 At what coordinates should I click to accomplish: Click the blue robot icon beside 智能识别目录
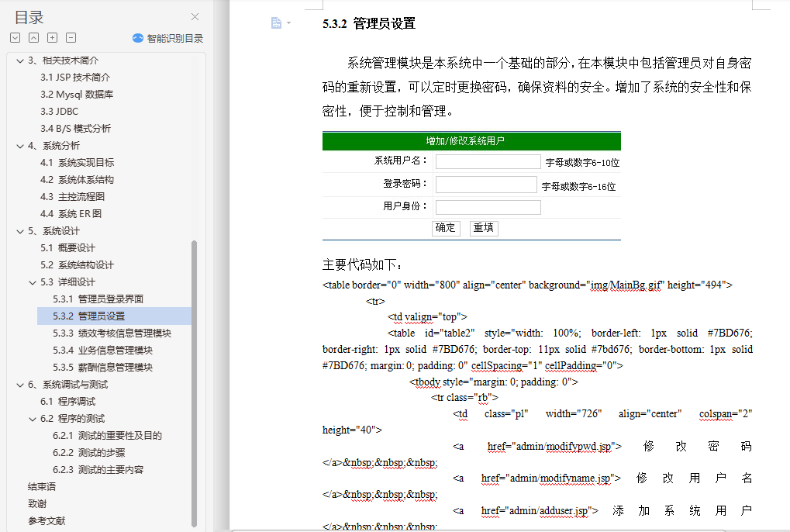137,38
